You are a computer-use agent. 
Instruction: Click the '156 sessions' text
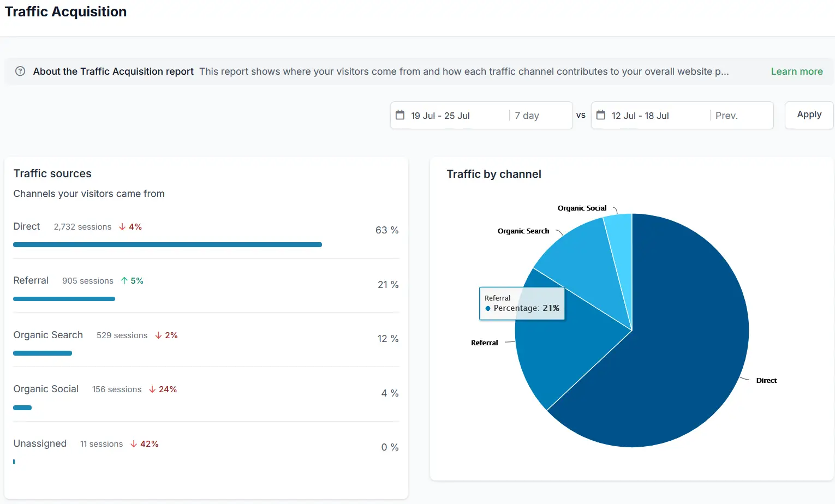click(117, 389)
